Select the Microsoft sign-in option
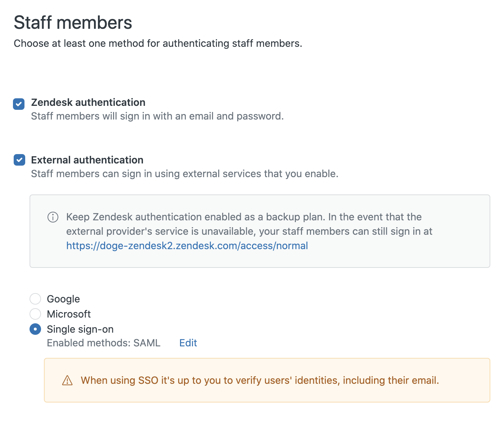504x445 pixels. [x=35, y=314]
